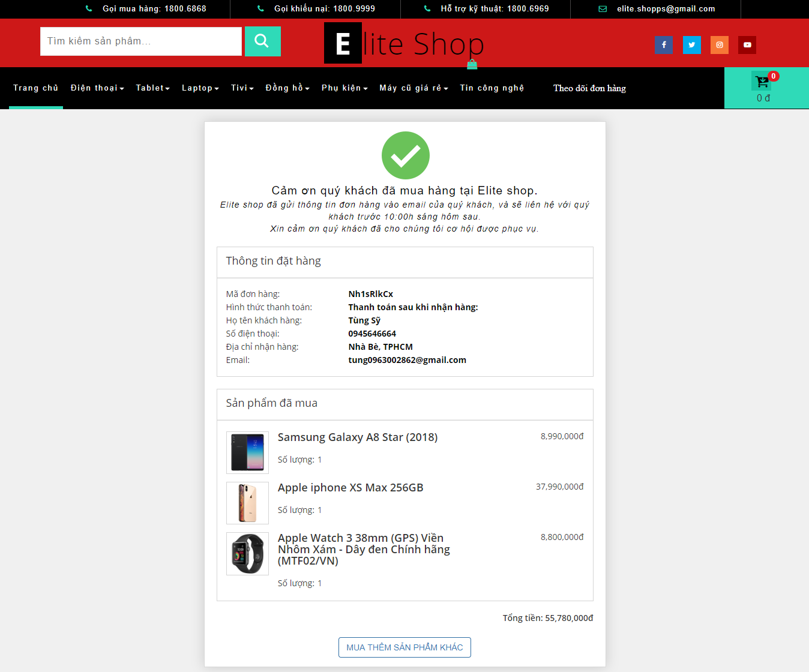Click the customer email tung0963002862@gmail.com
This screenshot has height=672, width=809.
408,360
